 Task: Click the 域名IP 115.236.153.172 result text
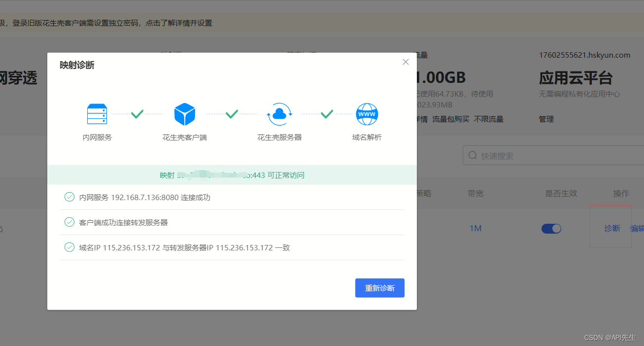click(185, 248)
